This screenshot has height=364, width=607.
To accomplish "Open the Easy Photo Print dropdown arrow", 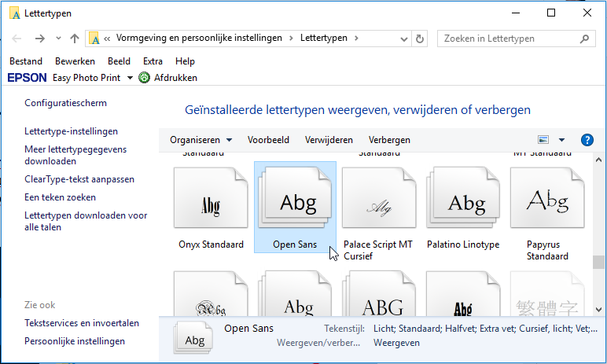I will 130,78.
